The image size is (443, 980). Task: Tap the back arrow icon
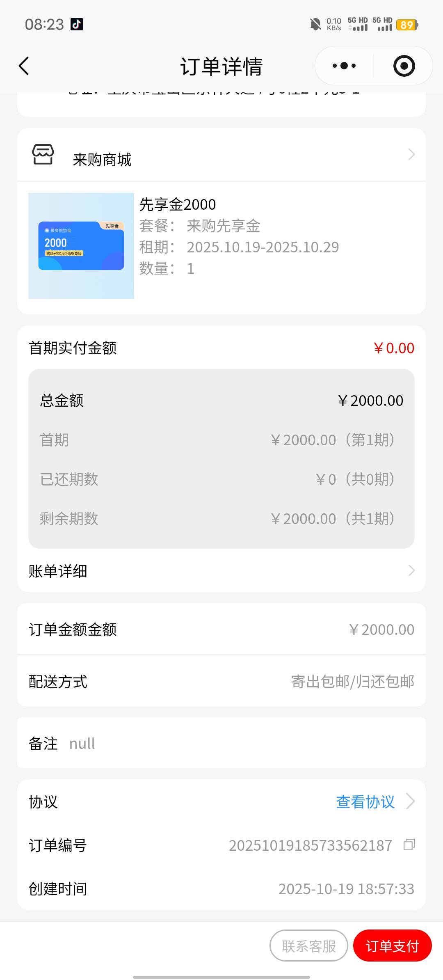[24, 66]
